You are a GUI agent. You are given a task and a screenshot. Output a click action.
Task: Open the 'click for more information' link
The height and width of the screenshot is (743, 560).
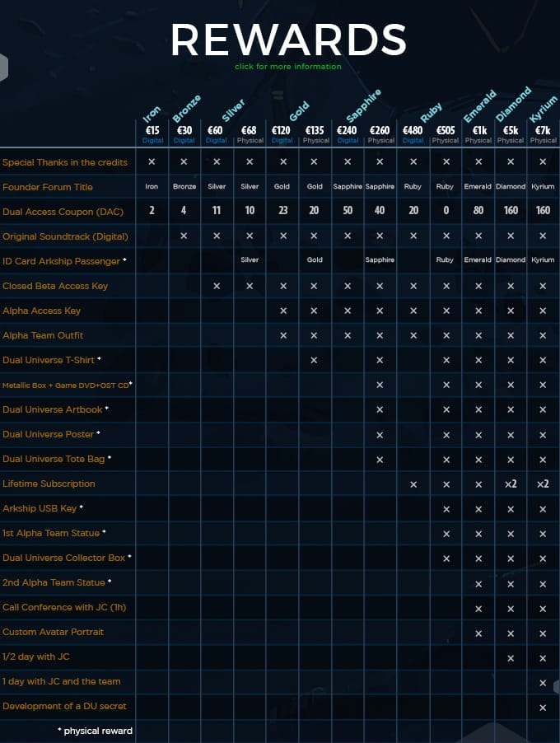pyautogui.click(x=287, y=67)
